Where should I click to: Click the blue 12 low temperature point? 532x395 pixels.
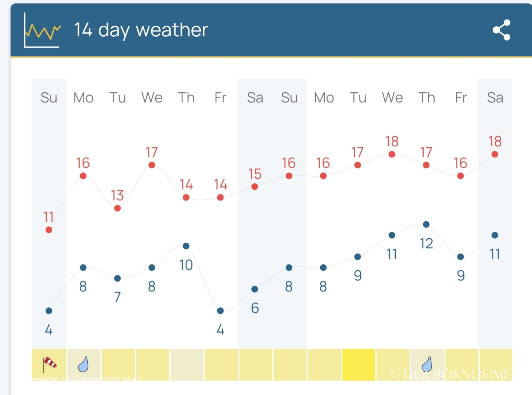426,224
